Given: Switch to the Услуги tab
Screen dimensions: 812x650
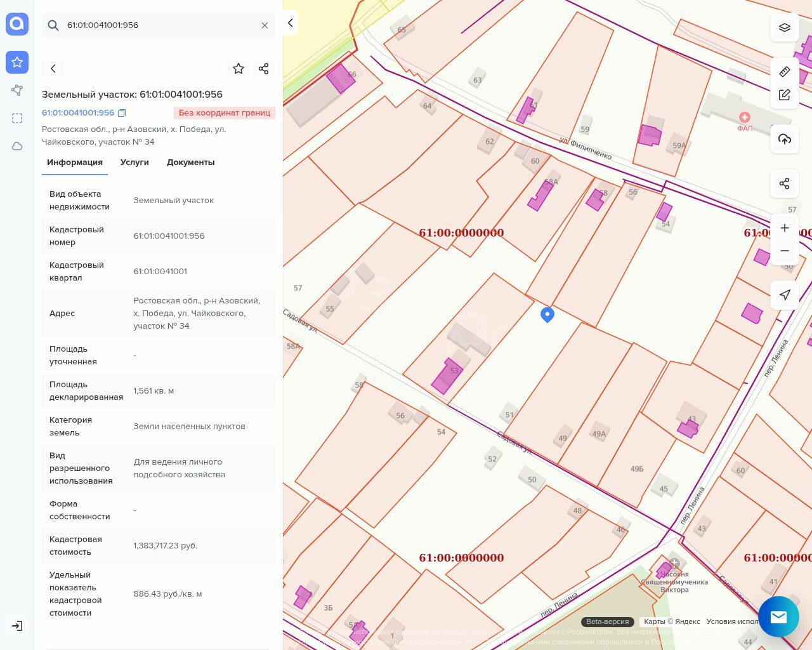Looking at the screenshot, I should pos(134,162).
